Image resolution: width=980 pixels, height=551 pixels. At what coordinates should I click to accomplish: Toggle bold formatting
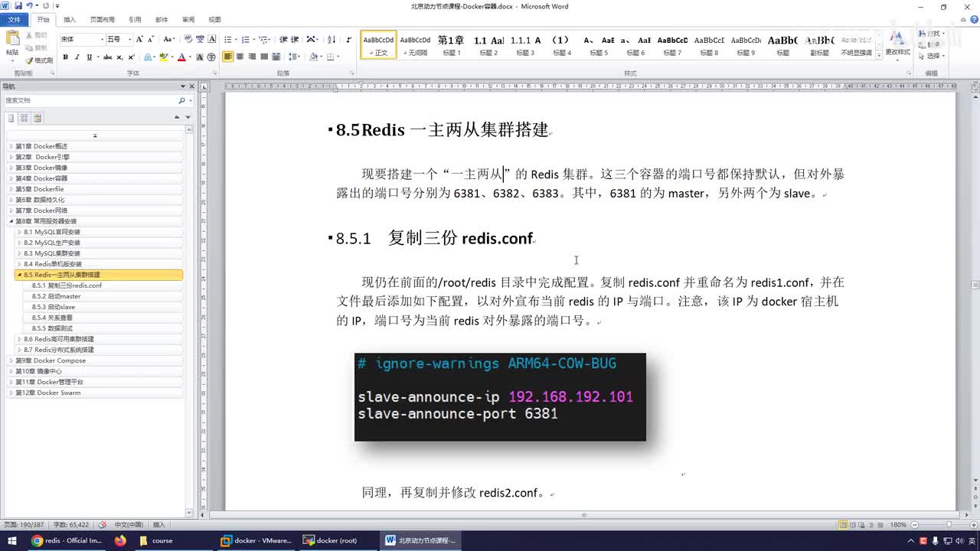coord(65,57)
